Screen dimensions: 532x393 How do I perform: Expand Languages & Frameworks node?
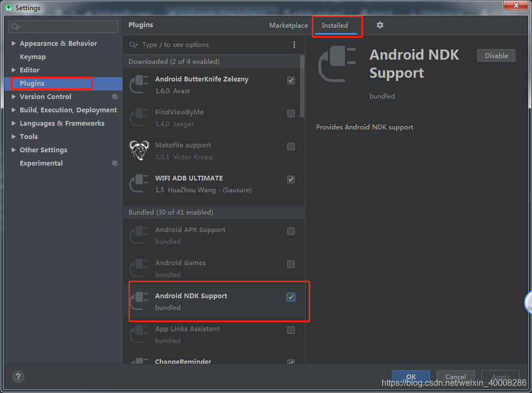coord(13,124)
